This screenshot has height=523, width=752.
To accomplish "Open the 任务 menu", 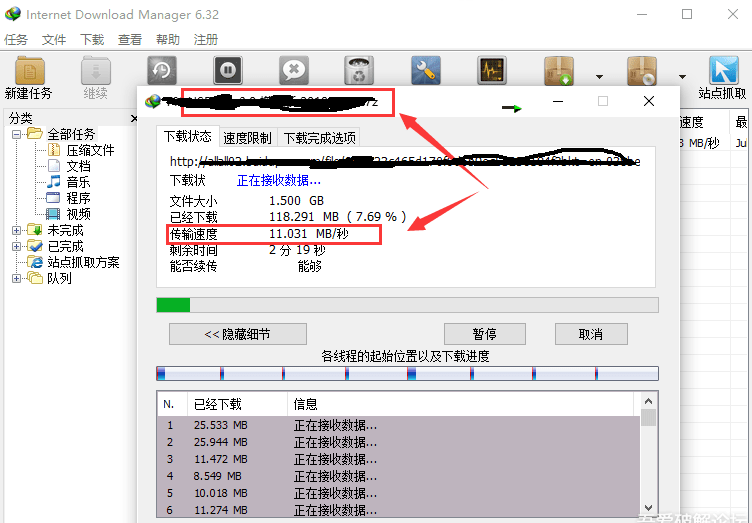I will tap(16, 39).
